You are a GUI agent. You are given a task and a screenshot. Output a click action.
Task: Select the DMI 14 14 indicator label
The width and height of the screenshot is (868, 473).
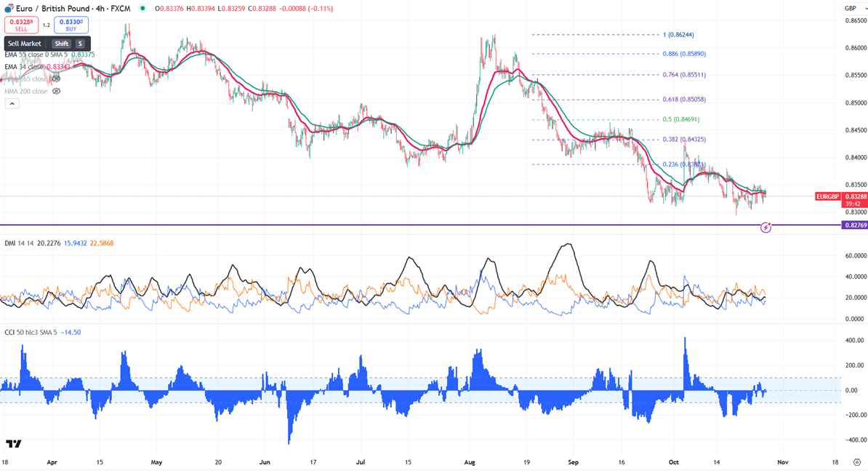(x=20, y=243)
